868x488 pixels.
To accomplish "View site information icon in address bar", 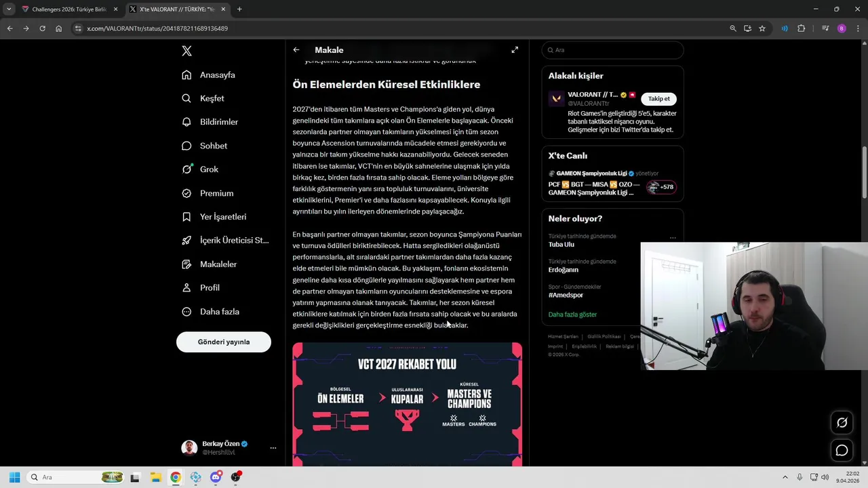I will pyautogui.click(x=78, y=28).
